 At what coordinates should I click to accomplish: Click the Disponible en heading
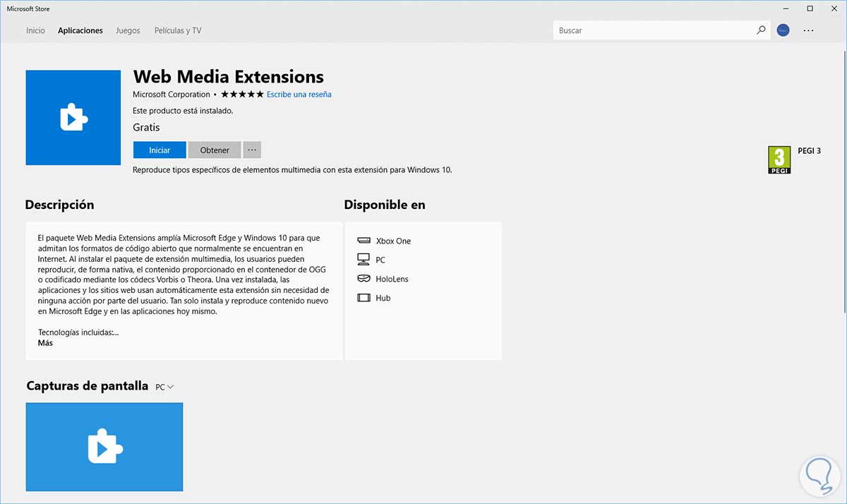pyautogui.click(x=385, y=205)
